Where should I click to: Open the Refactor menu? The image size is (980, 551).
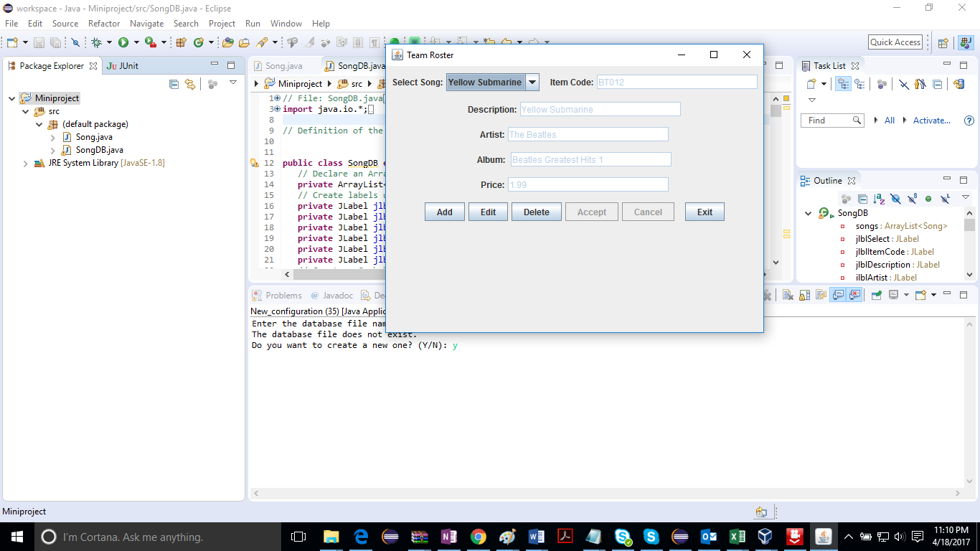tap(104, 24)
